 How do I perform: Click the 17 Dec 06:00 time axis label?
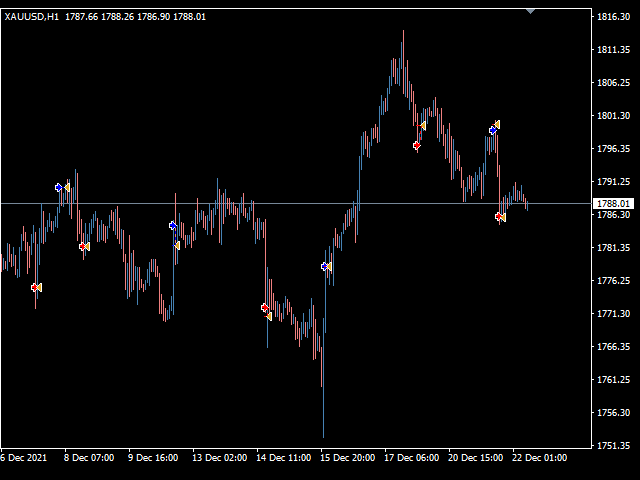pos(411,458)
